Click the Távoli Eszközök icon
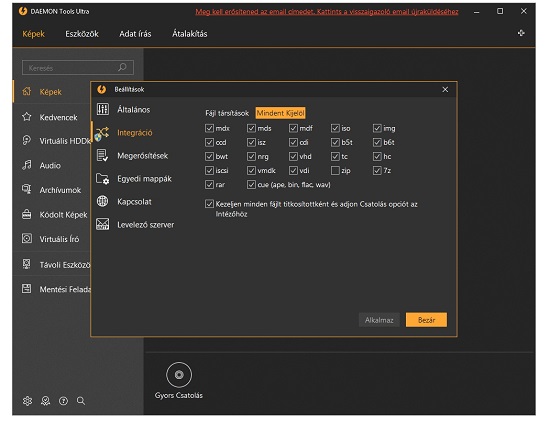The image size is (550, 425). click(27, 264)
